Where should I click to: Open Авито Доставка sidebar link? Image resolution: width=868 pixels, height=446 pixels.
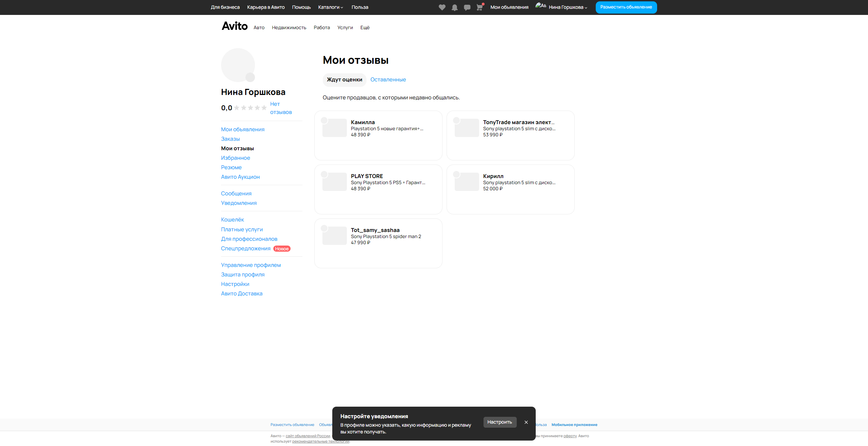point(241,293)
